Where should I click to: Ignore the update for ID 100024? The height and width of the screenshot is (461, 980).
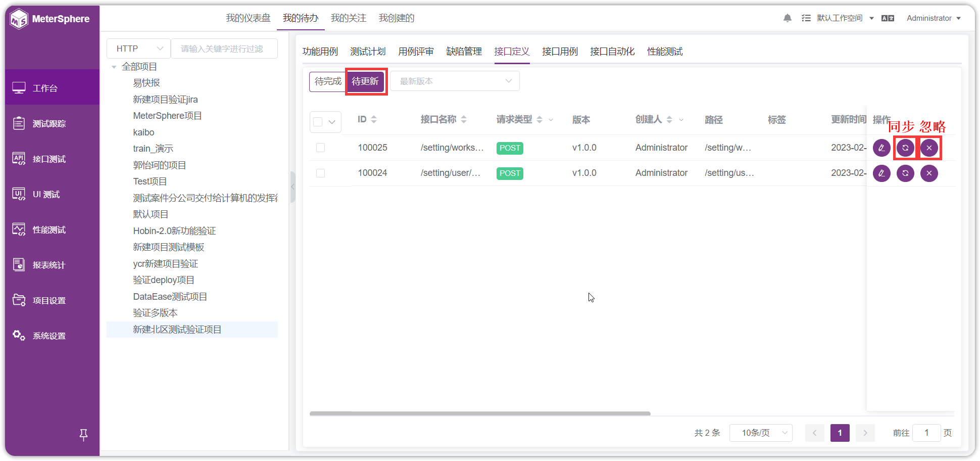point(929,173)
